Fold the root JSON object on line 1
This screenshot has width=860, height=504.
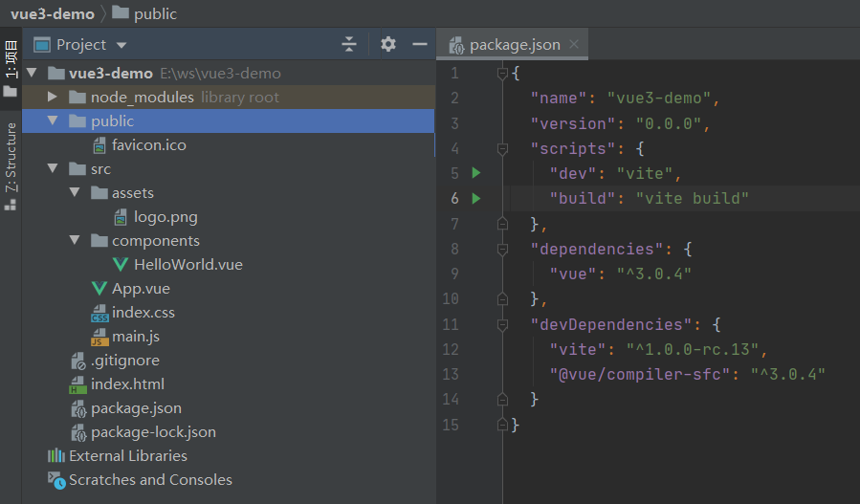(x=502, y=73)
